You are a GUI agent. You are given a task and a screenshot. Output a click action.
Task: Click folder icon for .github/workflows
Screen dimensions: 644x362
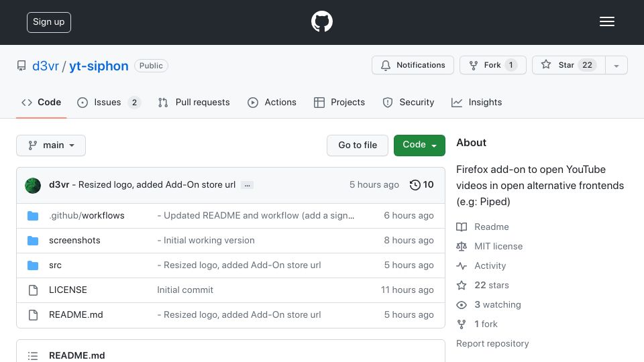coord(33,216)
